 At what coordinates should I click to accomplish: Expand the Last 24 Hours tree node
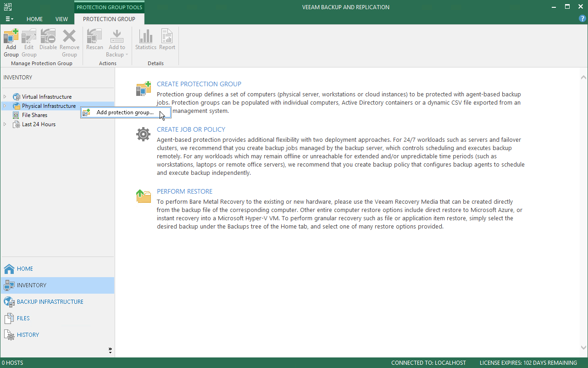click(x=5, y=124)
